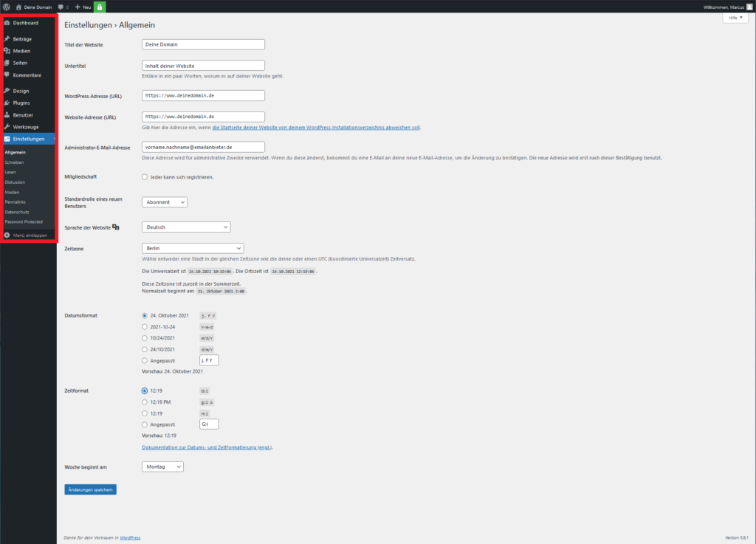Open the Lesen settings submenu item
This screenshot has width=756, height=544.
tap(10, 172)
